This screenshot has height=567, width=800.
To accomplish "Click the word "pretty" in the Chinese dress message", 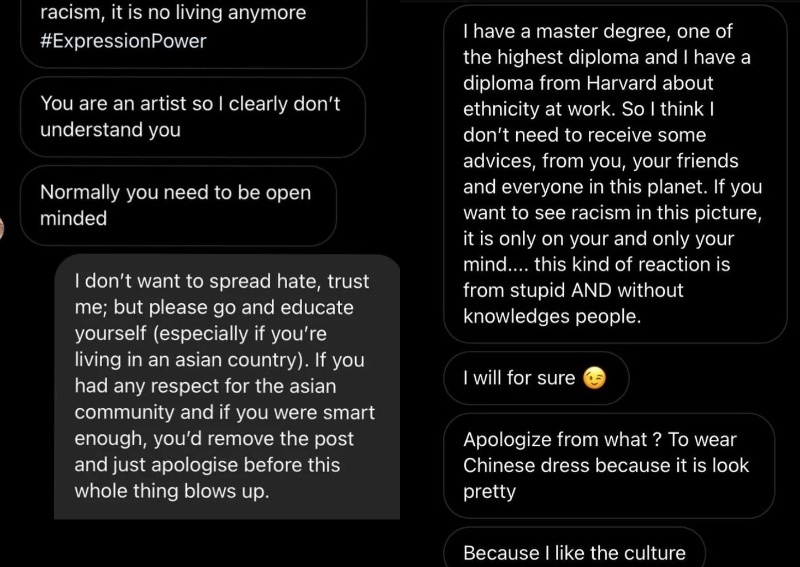I will tap(489, 492).
